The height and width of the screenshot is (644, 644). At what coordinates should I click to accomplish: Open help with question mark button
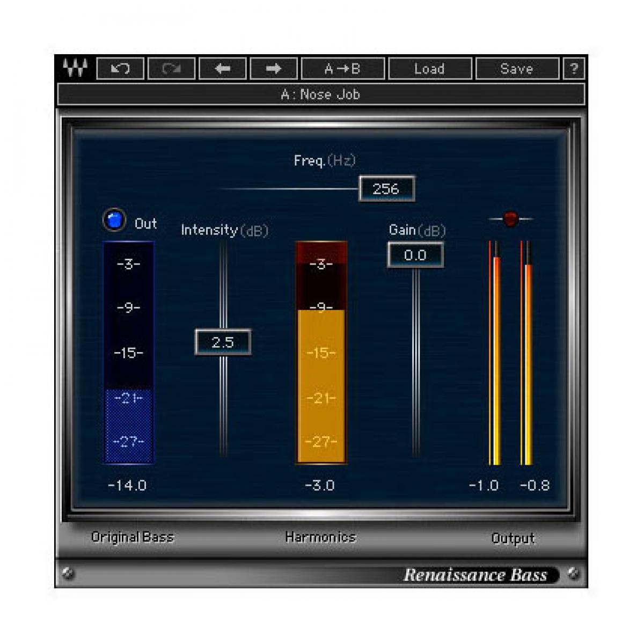[574, 69]
